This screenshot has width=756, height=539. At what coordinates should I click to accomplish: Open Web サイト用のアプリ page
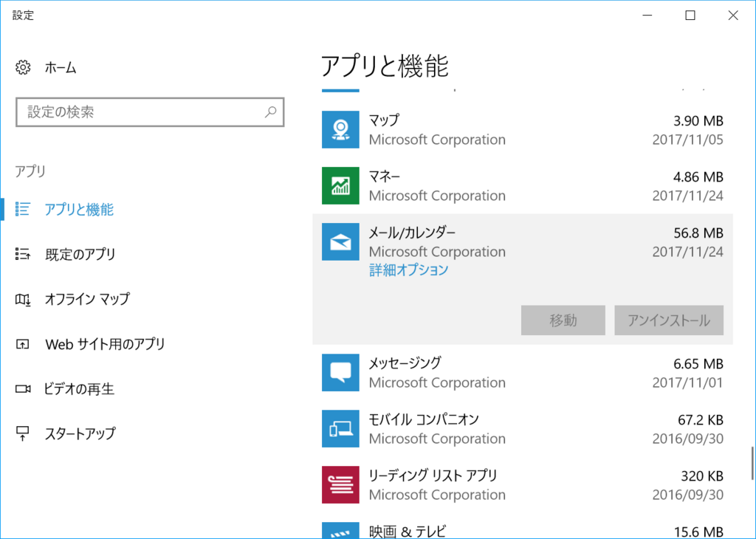point(105,344)
